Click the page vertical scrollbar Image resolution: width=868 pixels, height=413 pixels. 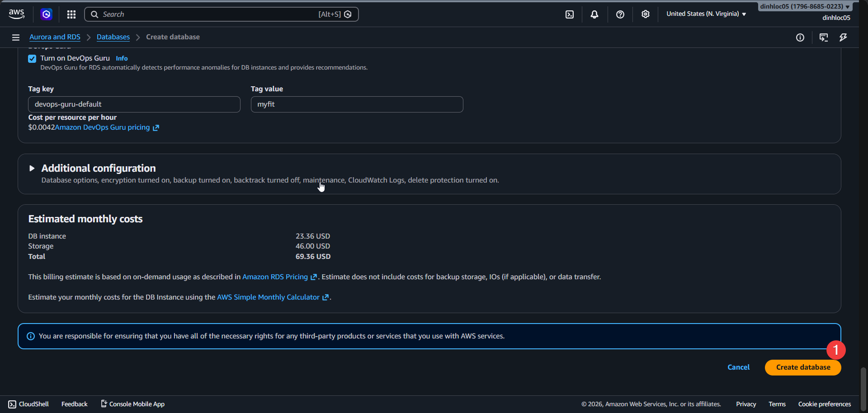(863, 389)
